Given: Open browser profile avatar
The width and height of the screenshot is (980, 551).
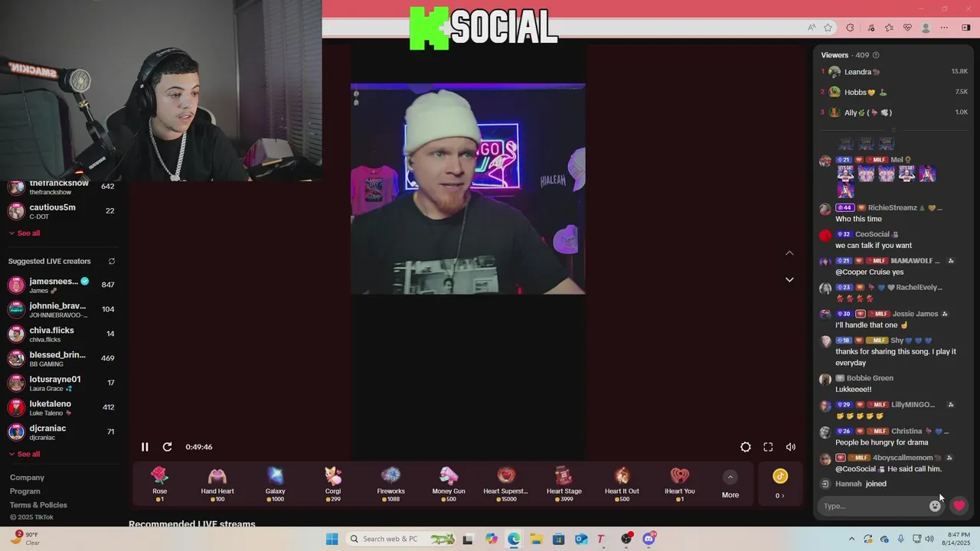Looking at the screenshot, I should pos(926,28).
